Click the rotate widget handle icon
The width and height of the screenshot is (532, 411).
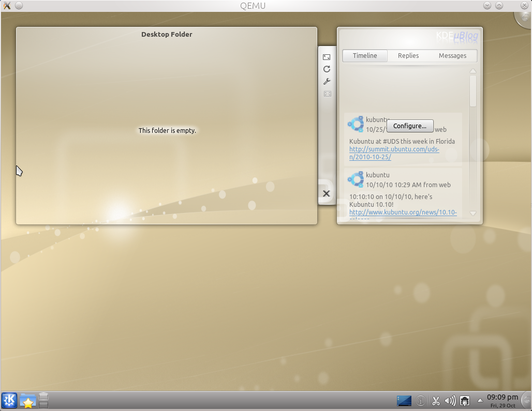click(327, 69)
